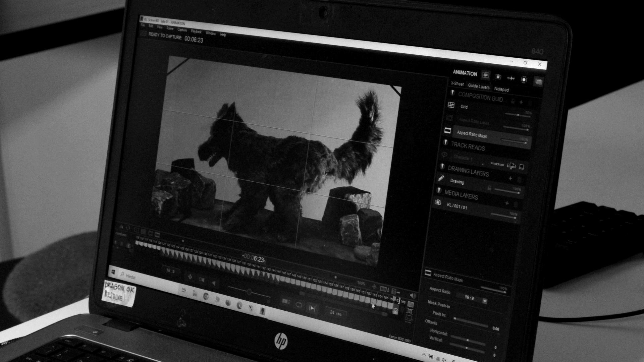Switch to the X-Sheet tab
The height and width of the screenshot is (362, 644).
click(457, 84)
